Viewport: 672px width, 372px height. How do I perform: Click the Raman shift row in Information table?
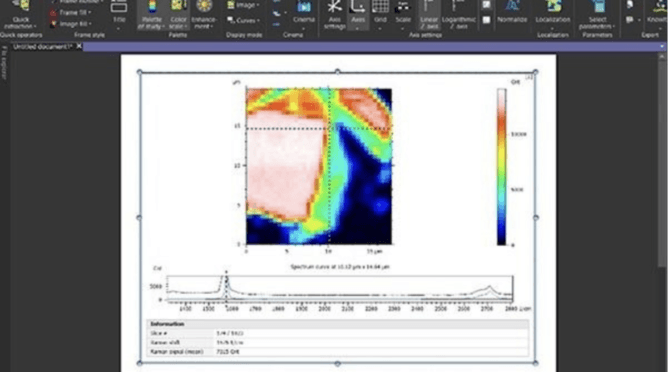pyautogui.click(x=338, y=342)
